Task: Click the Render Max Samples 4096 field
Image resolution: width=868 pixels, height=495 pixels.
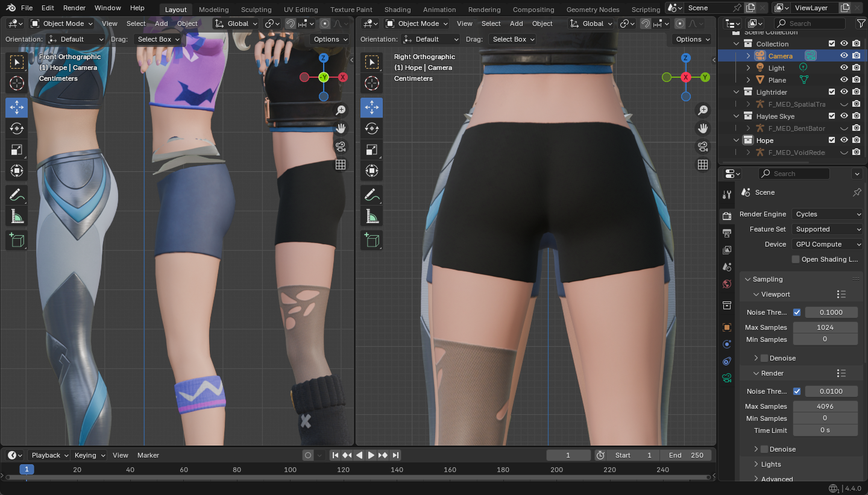Action: tap(825, 406)
